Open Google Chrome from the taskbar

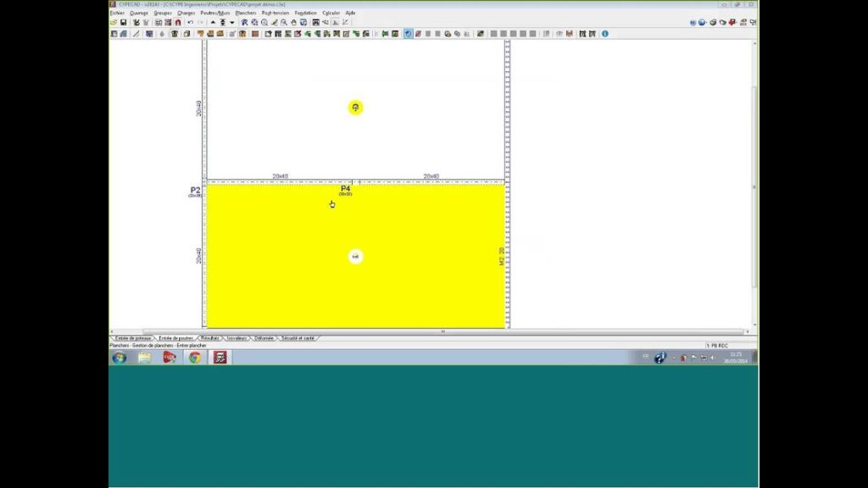(195, 358)
